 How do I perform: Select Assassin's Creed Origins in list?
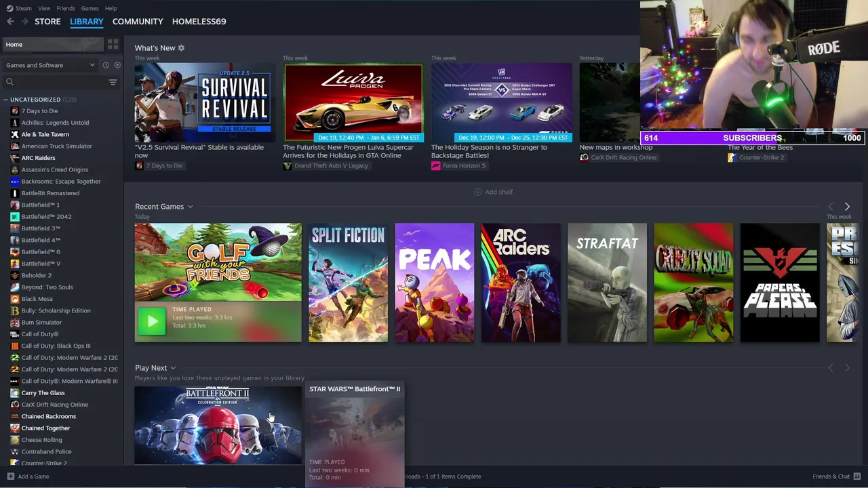(54, 169)
